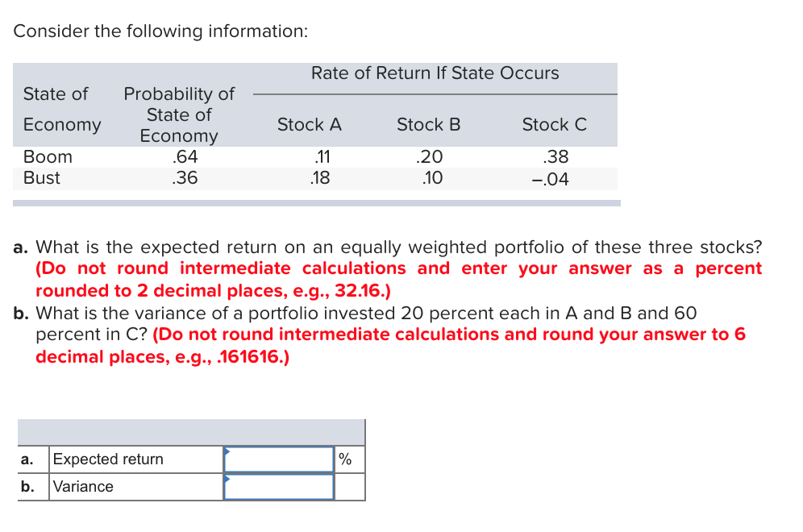
Task: Select the 'Expected return' label cell
Action: [x=107, y=459]
